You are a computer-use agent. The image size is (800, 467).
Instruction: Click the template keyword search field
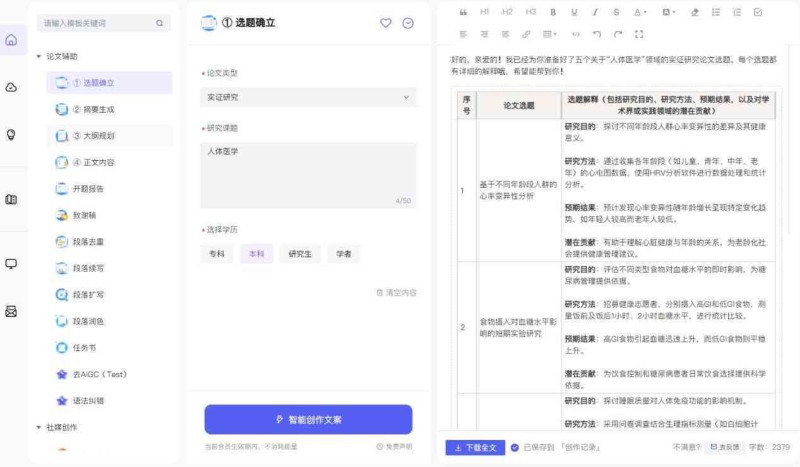tap(98, 22)
